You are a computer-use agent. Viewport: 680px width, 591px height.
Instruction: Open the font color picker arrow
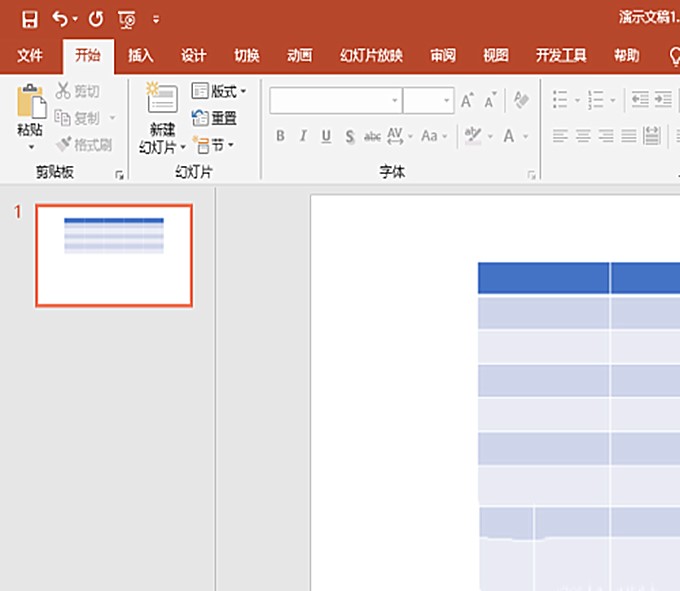click(526, 137)
